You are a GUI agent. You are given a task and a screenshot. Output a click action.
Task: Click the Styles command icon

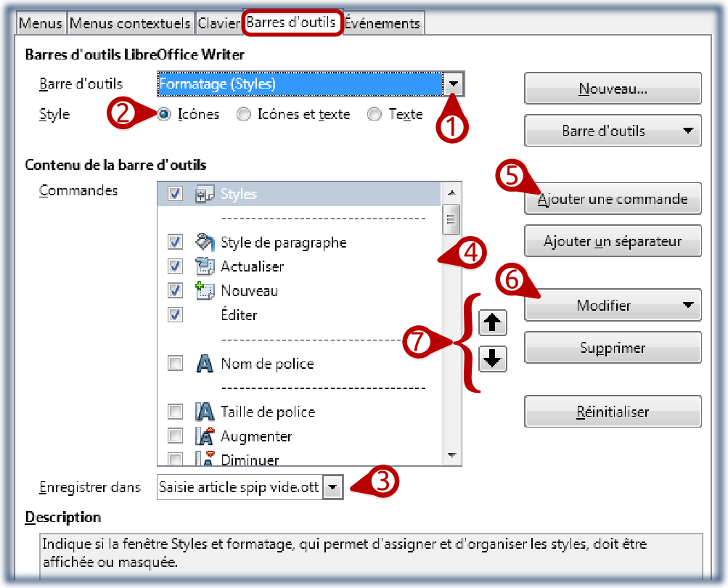coord(203,194)
